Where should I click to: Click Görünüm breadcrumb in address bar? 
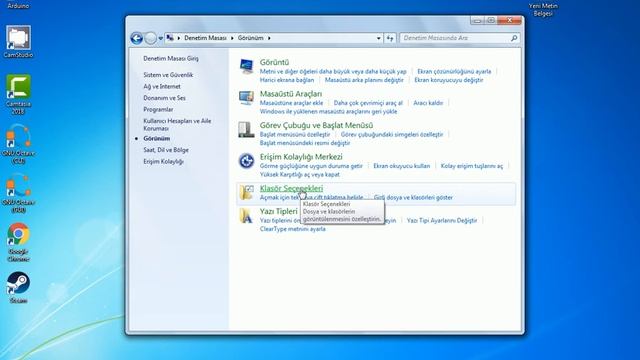(251, 38)
